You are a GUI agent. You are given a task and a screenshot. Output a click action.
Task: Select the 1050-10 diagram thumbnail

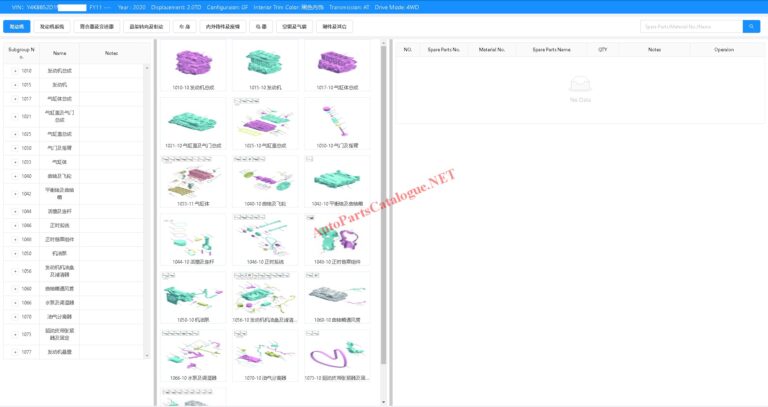coord(193,295)
